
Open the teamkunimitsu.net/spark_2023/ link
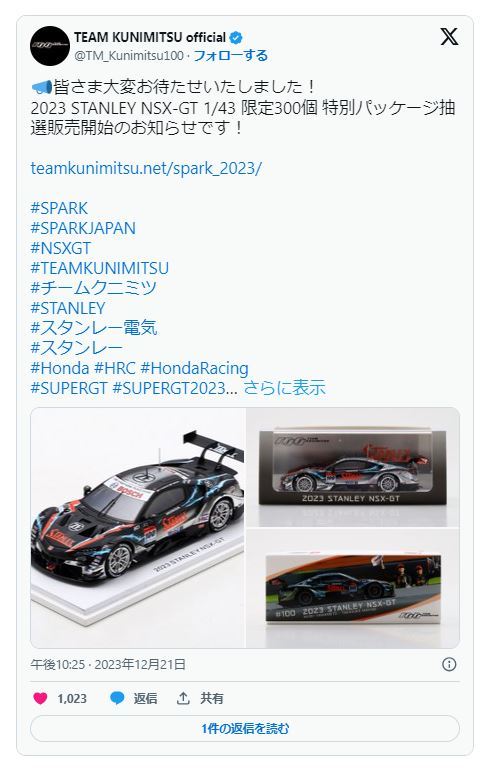(x=146, y=168)
